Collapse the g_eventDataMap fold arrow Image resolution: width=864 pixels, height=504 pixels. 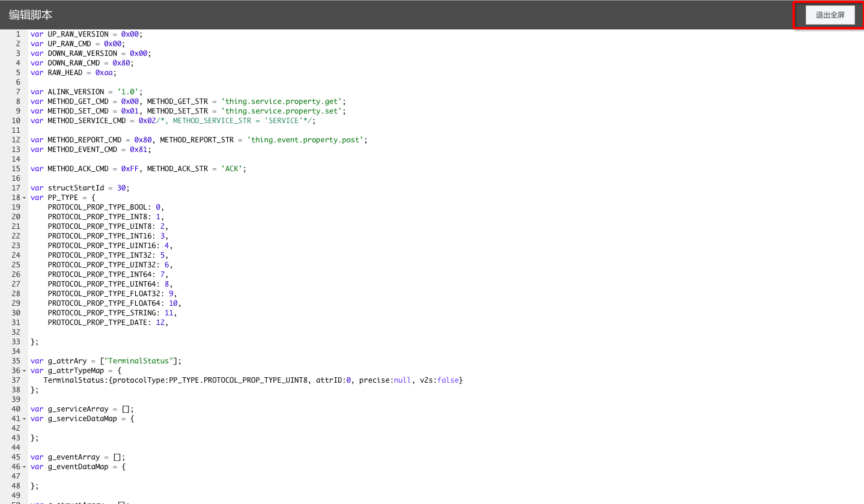(x=24, y=467)
